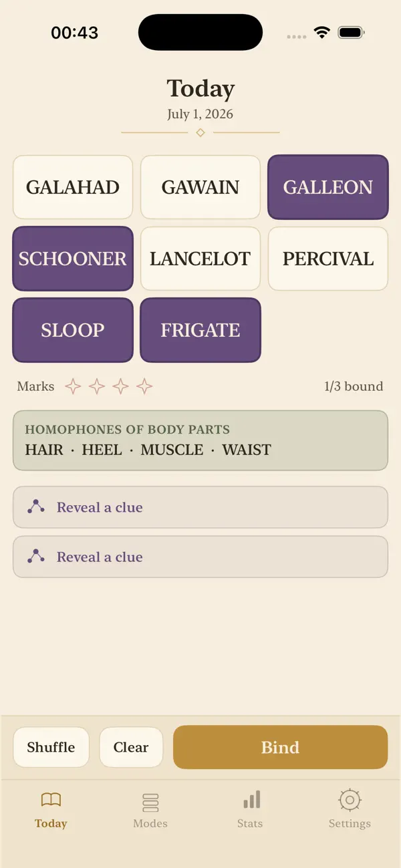Expand the first Reveal a clue row
Image resolution: width=401 pixels, height=868 pixels.
200,507
